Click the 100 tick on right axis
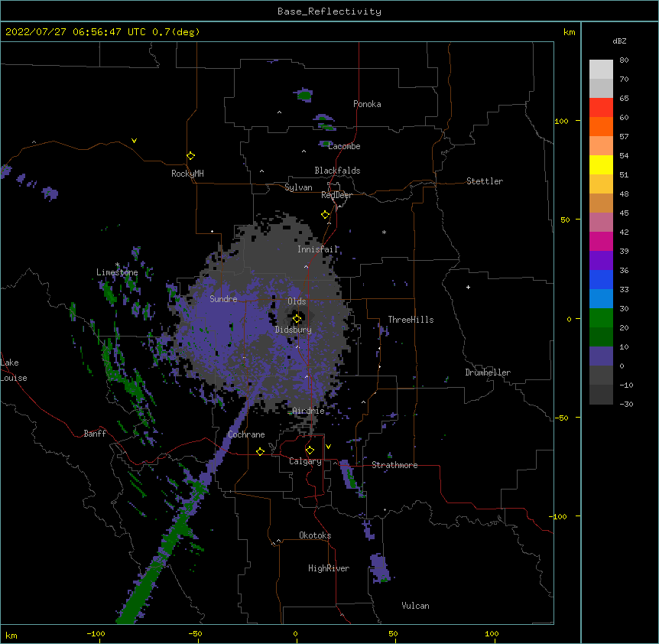 (x=561, y=121)
